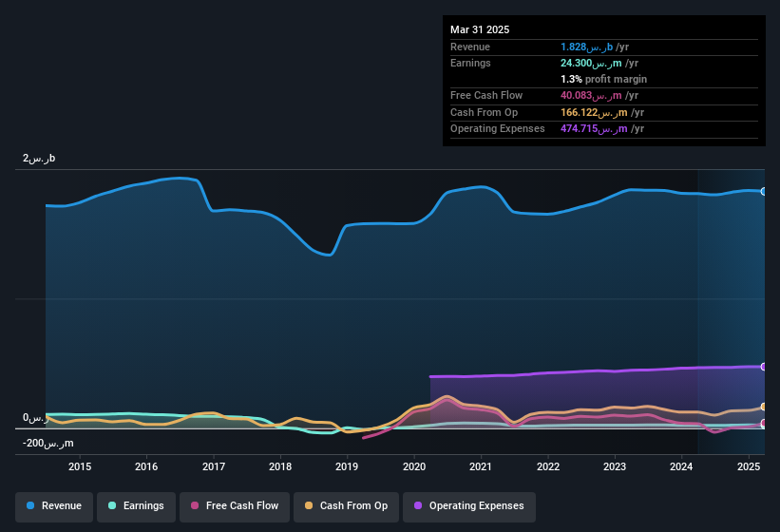The image size is (780, 532).
Task: Click the Earnings row label in the tooltip
Action: coord(470,63)
